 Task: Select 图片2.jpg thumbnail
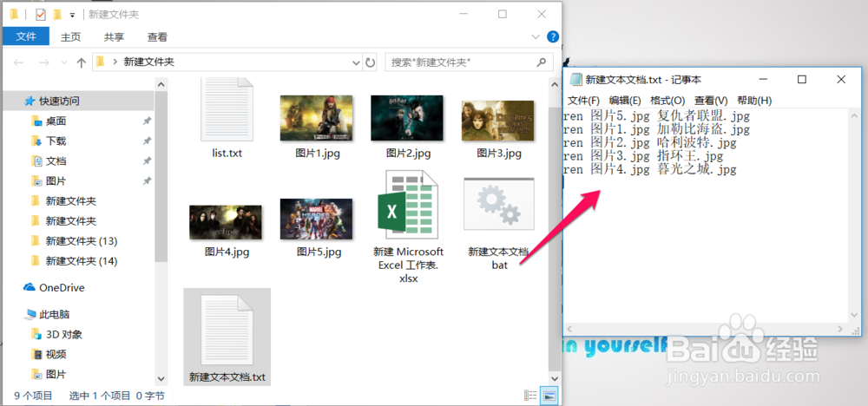(x=407, y=118)
